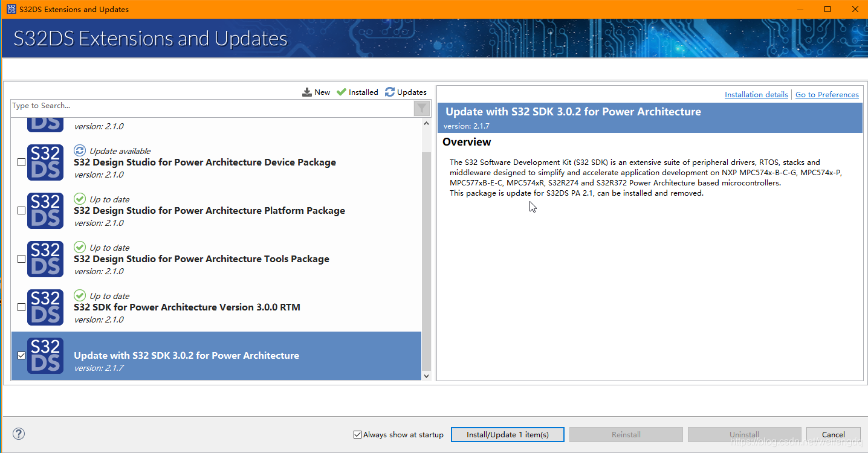Viewport: 868px width, 453px height.
Task: Click S32DS icon of Device Package
Action: tap(45, 162)
